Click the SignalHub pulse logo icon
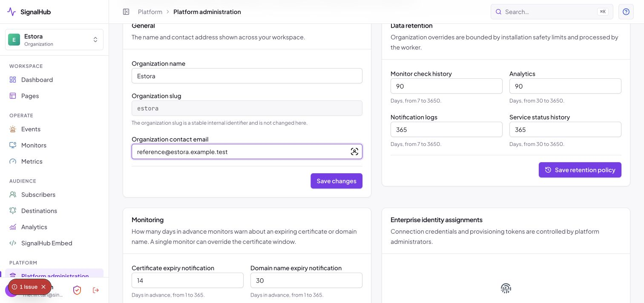644x303 pixels. click(11, 12)
